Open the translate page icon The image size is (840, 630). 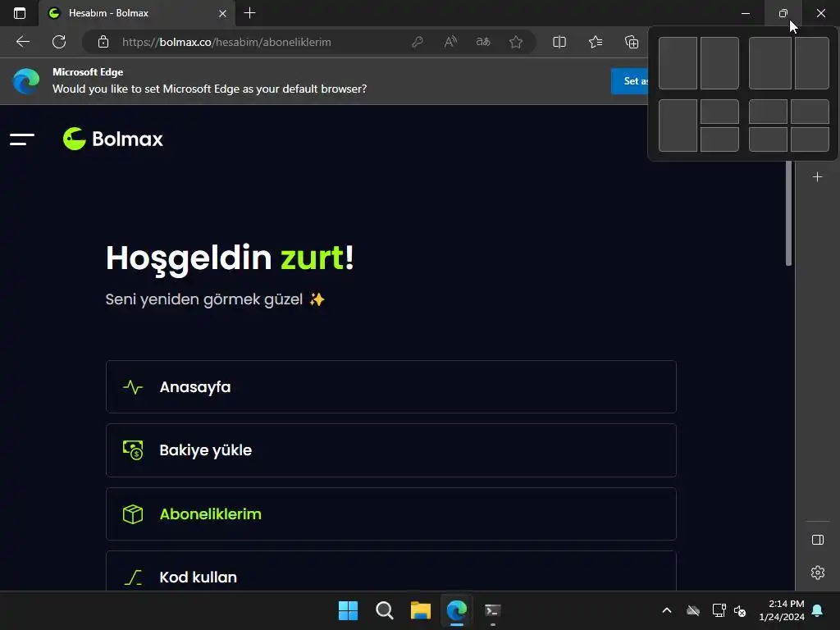pos(483,42)
